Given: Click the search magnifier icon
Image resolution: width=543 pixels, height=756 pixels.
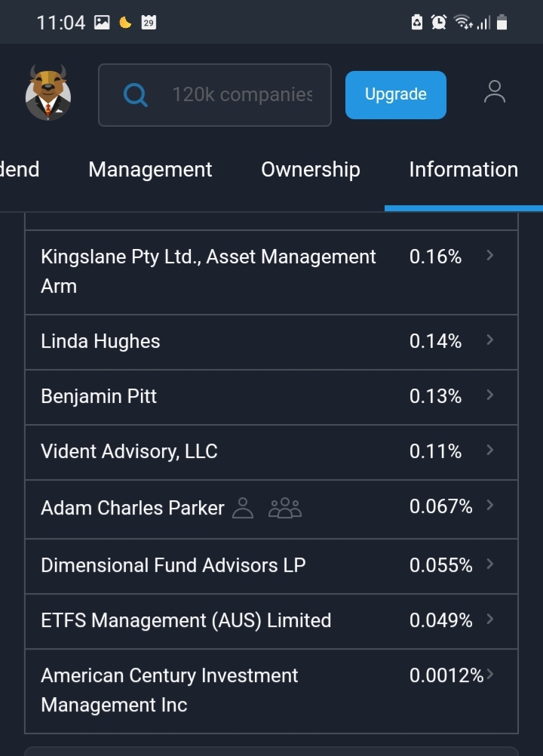Looking at the screenshot, I should point(136,95).
